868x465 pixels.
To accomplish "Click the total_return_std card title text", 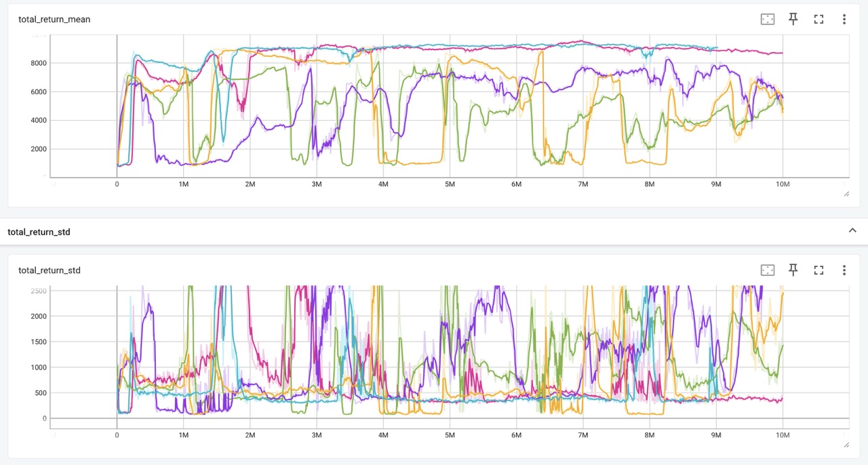I will click(x=50, y=270).
